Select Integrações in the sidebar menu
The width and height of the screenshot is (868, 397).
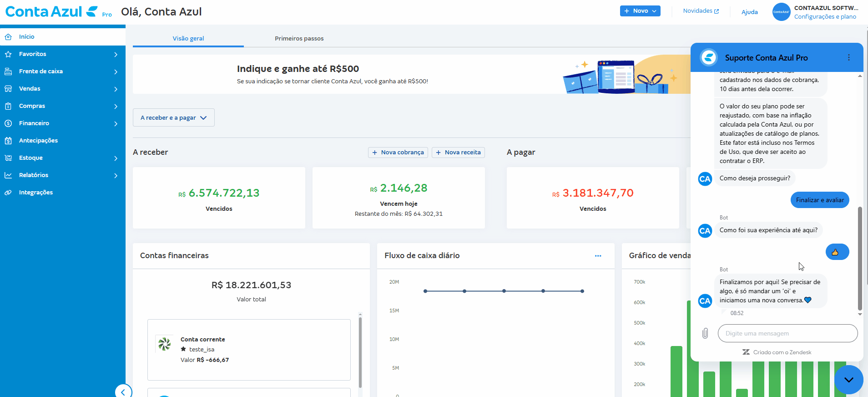click(63, 193)
